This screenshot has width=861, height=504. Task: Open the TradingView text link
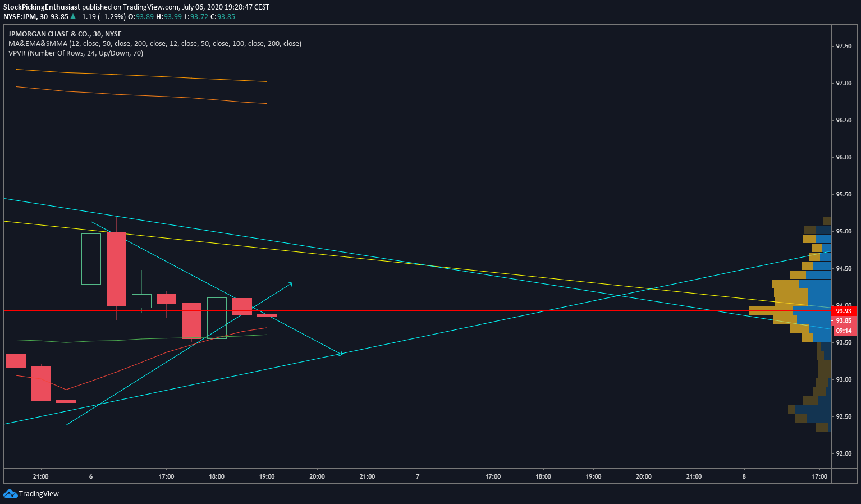point(39,494)
